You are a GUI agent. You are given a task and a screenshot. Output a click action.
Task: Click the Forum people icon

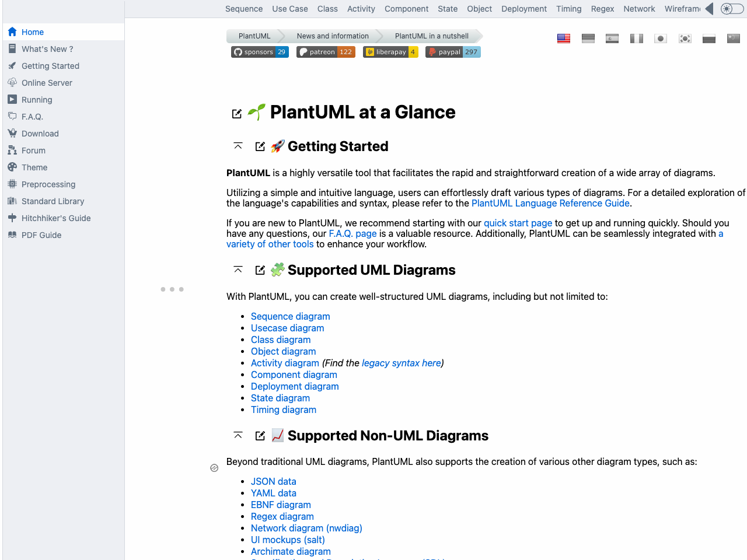coord(12,150)
